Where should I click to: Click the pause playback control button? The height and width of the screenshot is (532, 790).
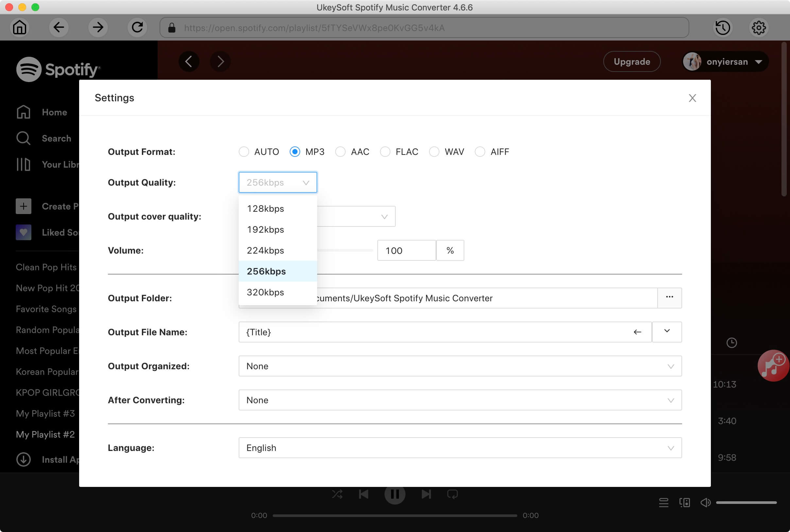[395, 494]
